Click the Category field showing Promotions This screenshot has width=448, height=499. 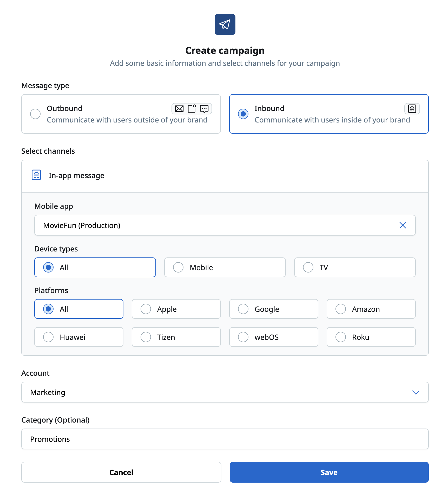coord(225,439)
